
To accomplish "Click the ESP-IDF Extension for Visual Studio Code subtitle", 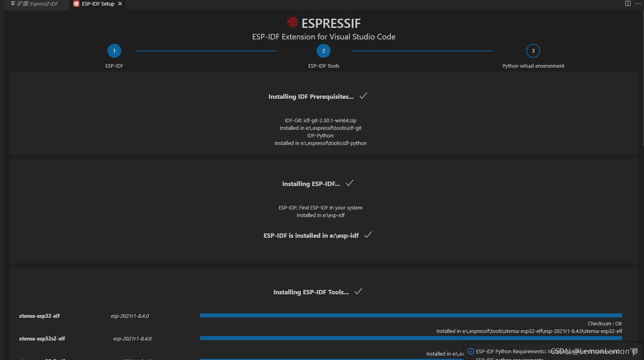I will click(x=324, y=37).
